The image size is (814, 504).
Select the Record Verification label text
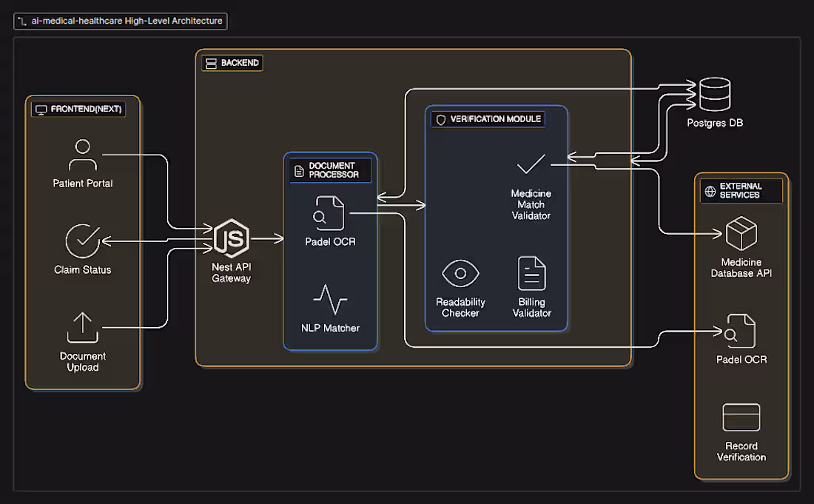741,451
